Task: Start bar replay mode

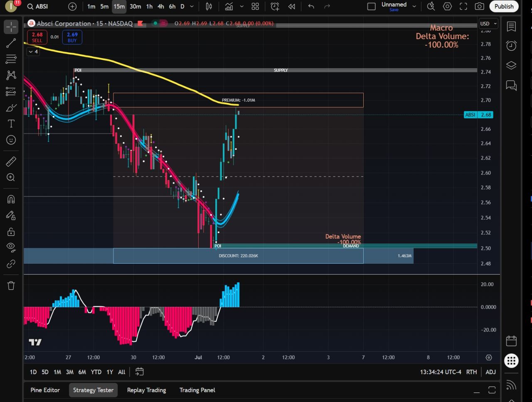Action: pos(292,6)
